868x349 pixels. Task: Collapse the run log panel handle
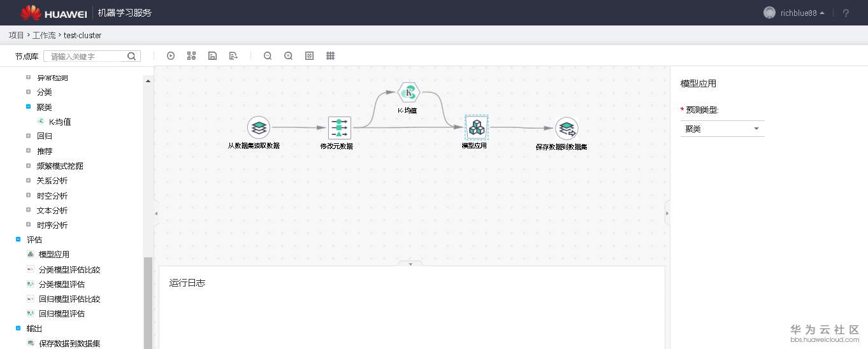[410, 263]
